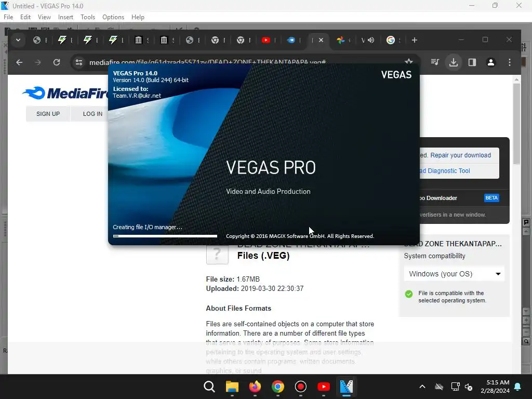This screenshot has height=399, width=532.
Task: Close the active Chrome tab
Action: tap(321, 40)
